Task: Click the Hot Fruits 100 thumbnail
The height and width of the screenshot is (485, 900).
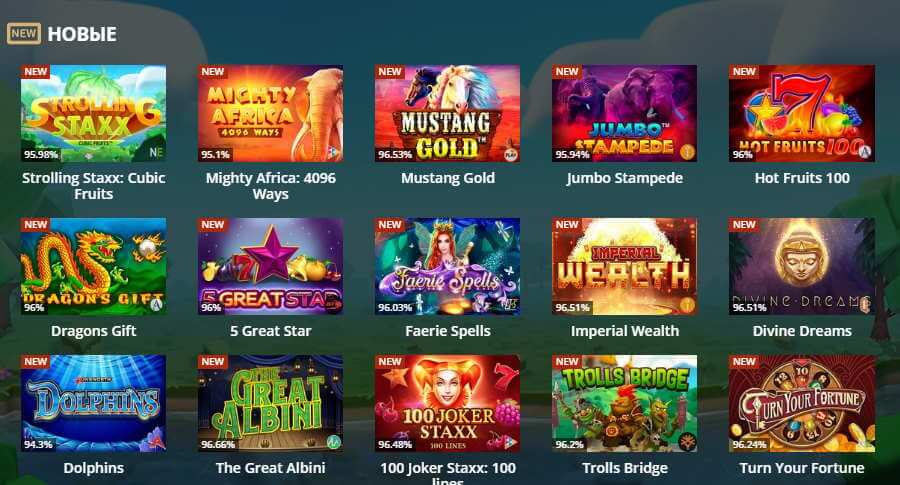Action: coord(802,114)
